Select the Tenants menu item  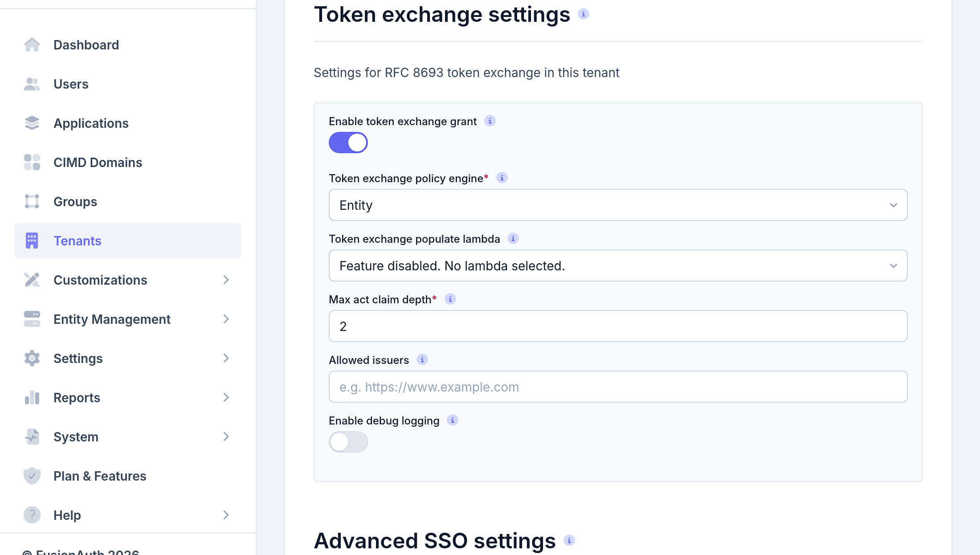click(x=128, y=241)
